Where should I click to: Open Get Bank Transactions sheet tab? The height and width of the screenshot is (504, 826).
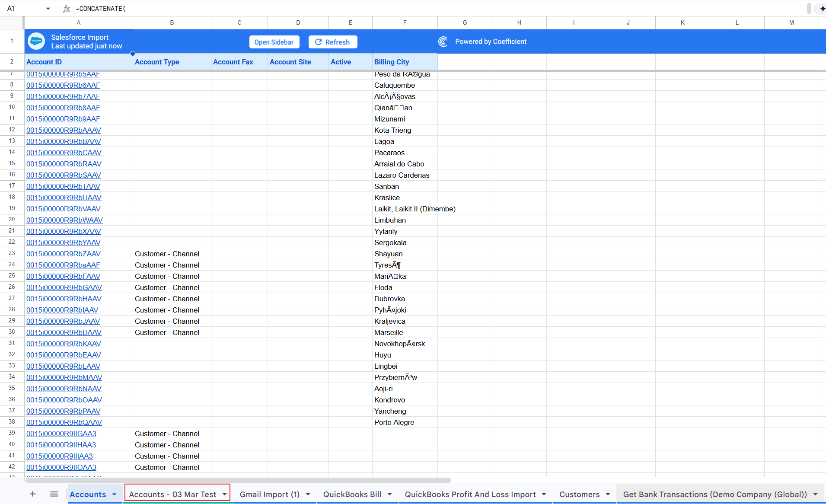coord(714,494)
